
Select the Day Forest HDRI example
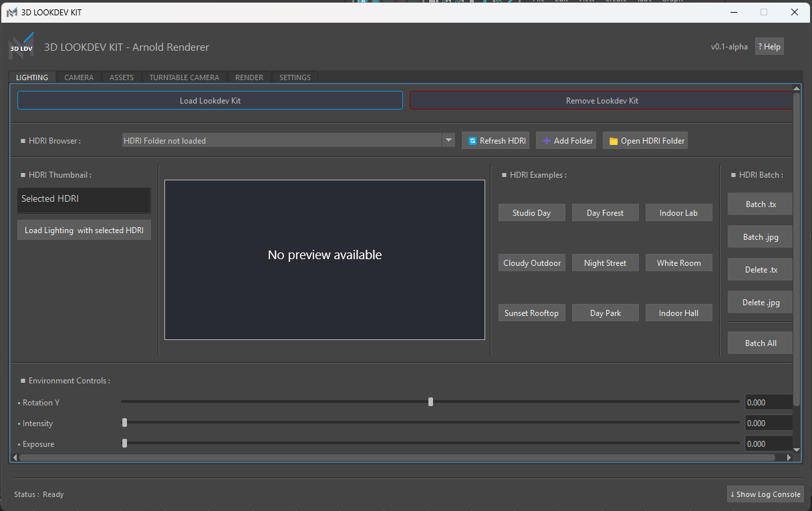pyautogui.click(x=605, y=212)
